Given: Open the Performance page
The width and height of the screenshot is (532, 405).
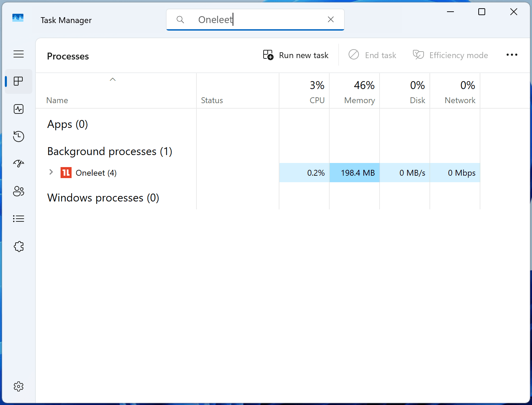Looking at the screenshot, I should 19,109.
